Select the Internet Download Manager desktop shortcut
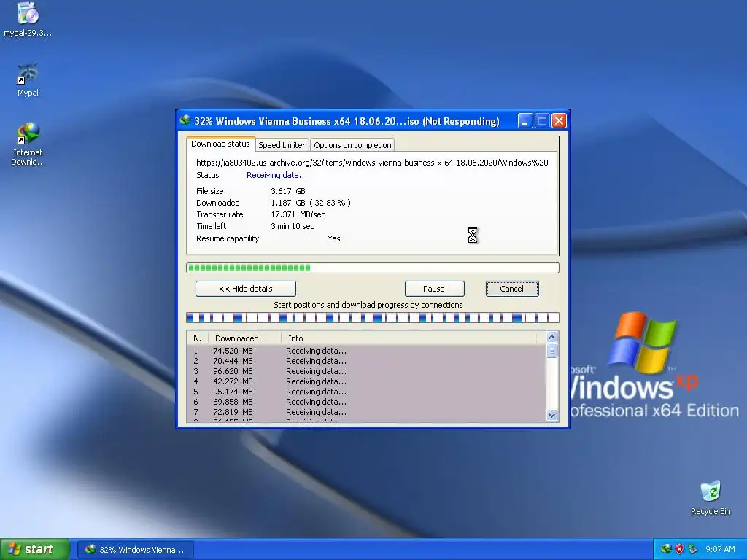 click(28, 144)
